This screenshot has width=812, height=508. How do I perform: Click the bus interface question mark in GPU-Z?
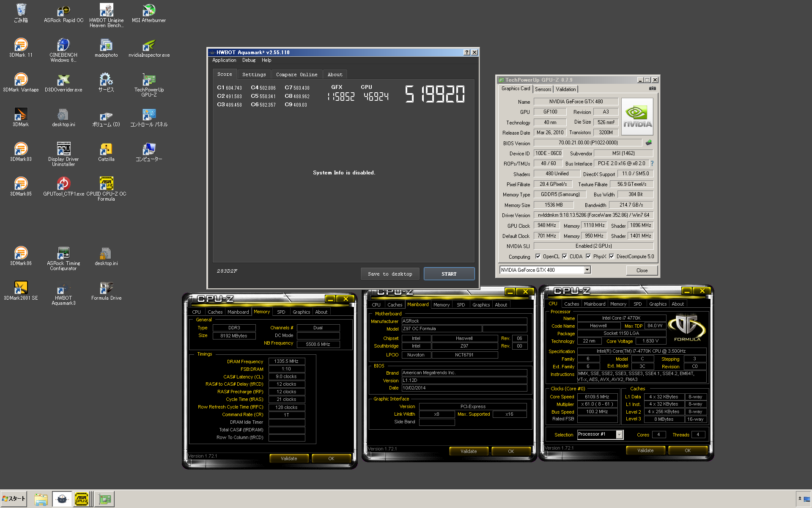652,163
